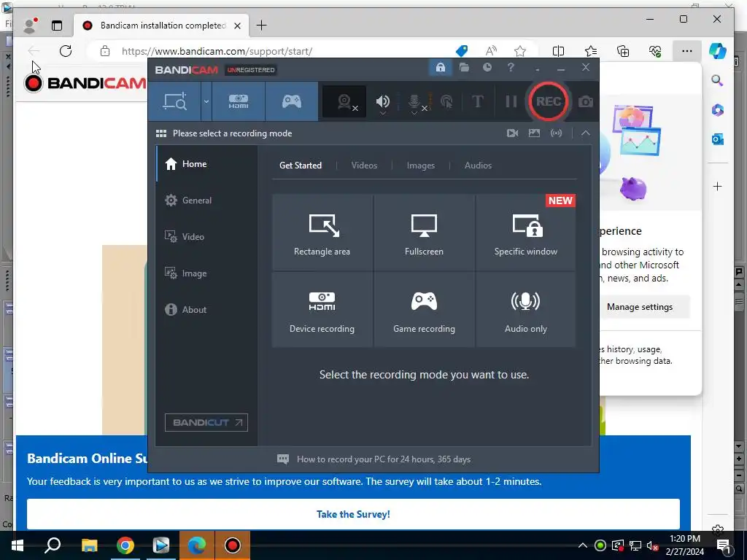
Task: Click the image icon in status row
Action: click(x=534, y=133)
